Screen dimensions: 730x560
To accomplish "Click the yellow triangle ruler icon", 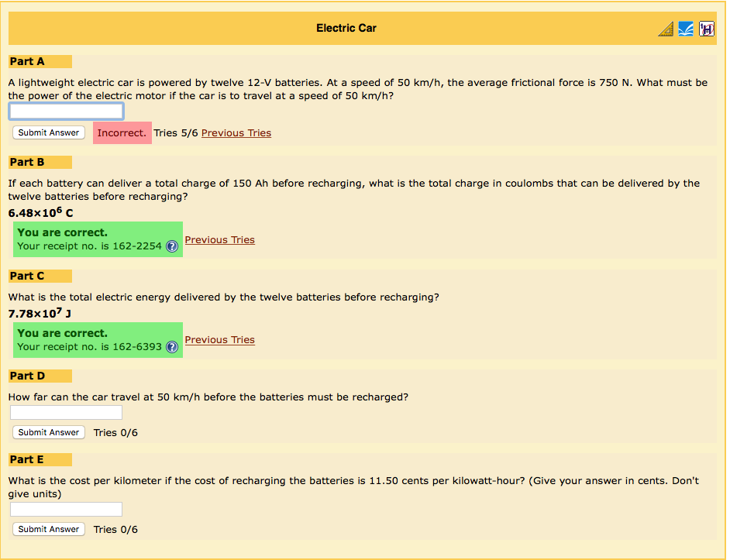I will [666, 29].
